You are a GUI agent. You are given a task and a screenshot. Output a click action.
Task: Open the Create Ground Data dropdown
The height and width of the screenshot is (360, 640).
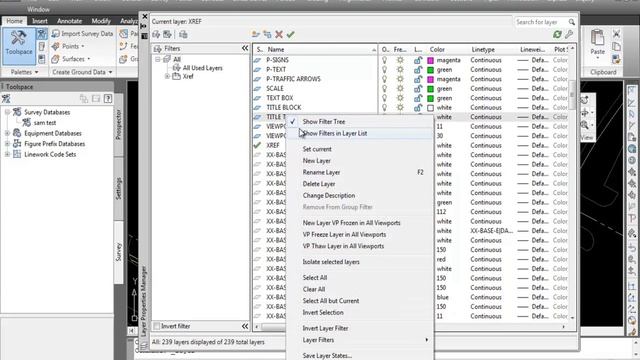click(82, 72)
